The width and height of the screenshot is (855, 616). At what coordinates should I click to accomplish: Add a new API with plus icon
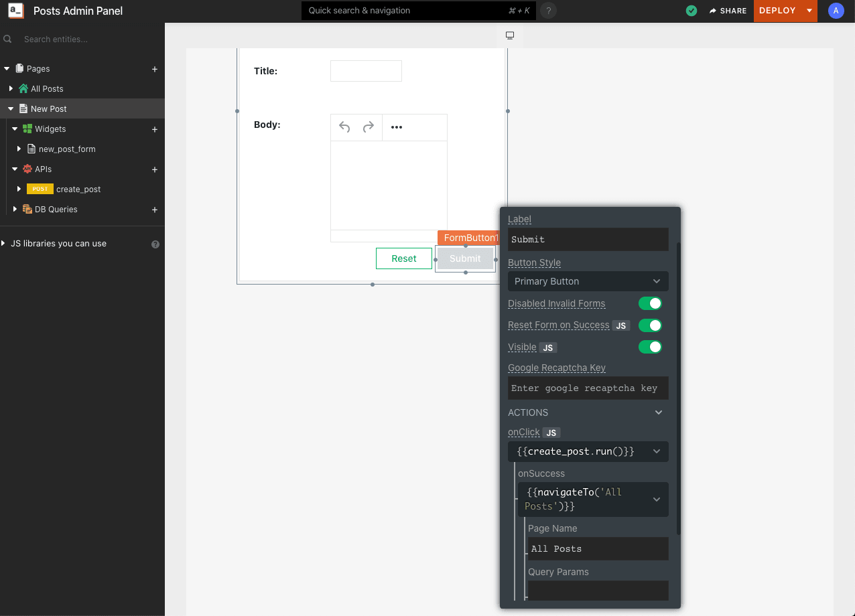click(x=155, y=169)
